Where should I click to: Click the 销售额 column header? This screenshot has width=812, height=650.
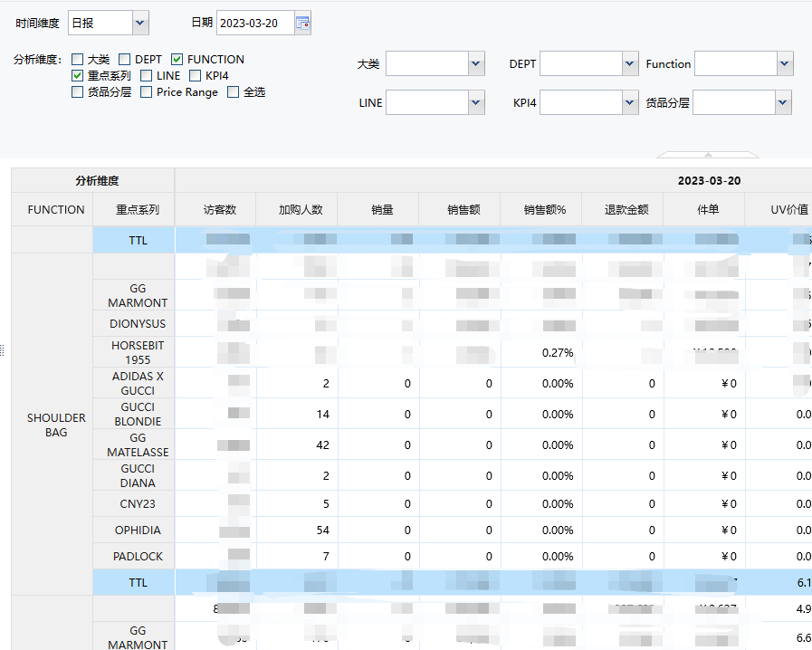click(460, 210)
